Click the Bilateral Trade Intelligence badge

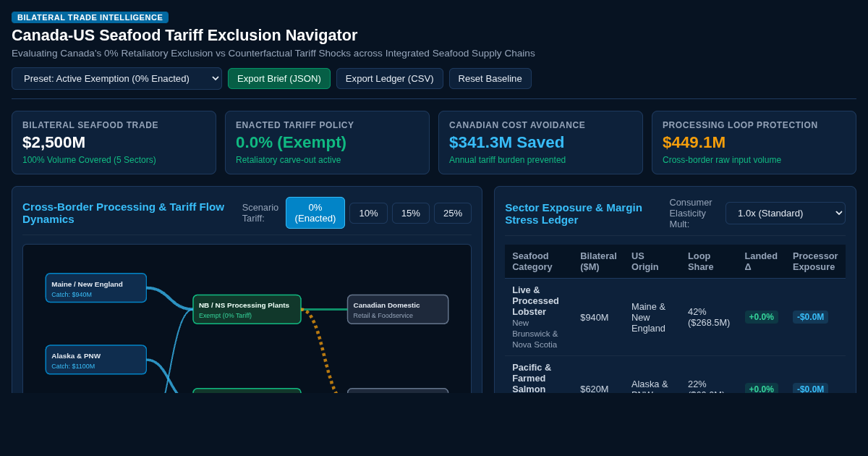click(x=90, y=17)
